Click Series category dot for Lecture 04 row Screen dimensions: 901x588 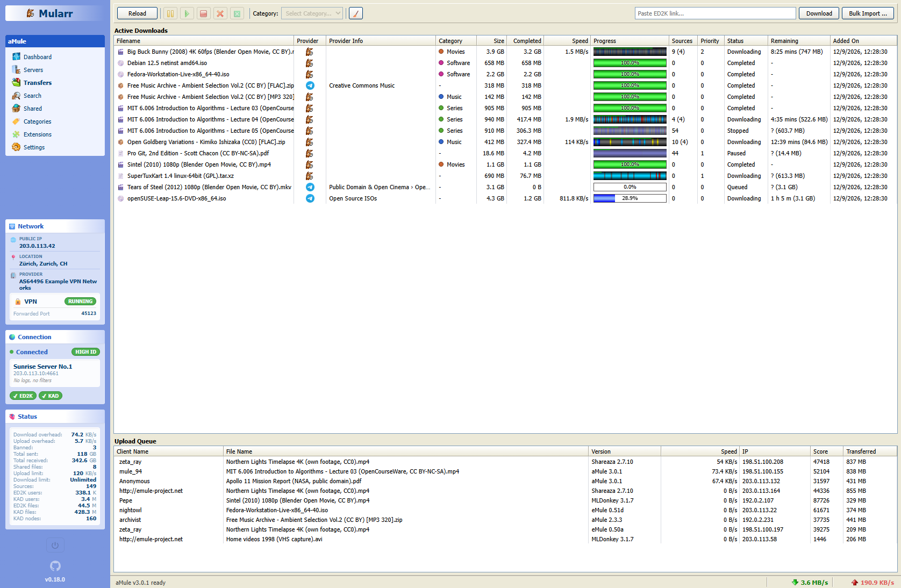tap(441, 119)
